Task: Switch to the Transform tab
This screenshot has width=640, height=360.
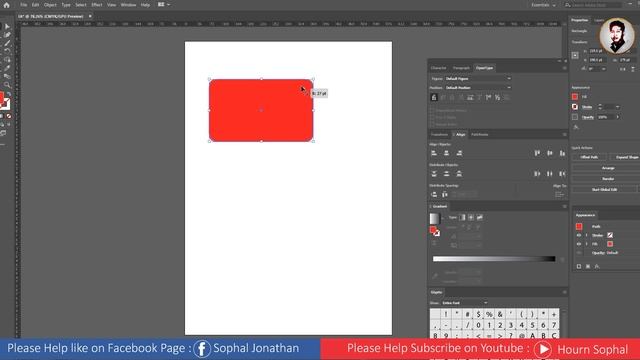Action: pos(439,135)
